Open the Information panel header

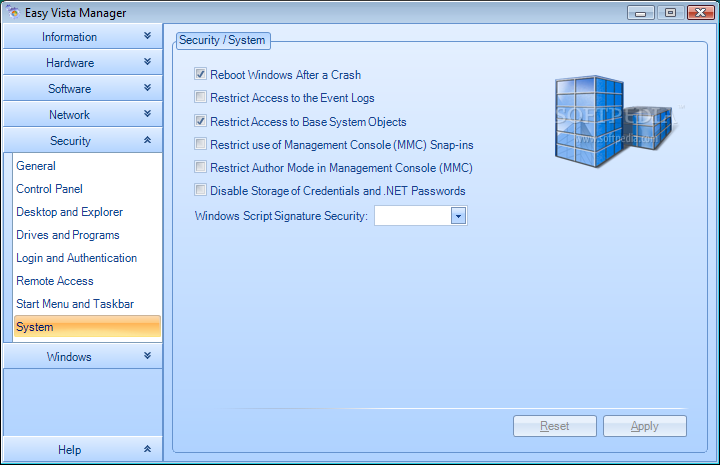(x=83, y=36)
